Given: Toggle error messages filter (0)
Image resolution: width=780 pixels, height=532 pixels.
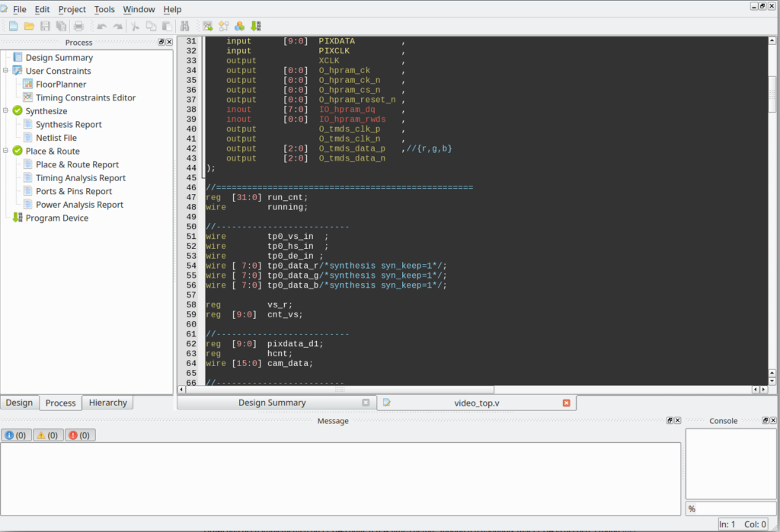Looking at the screenshot, I should (80, 435).
